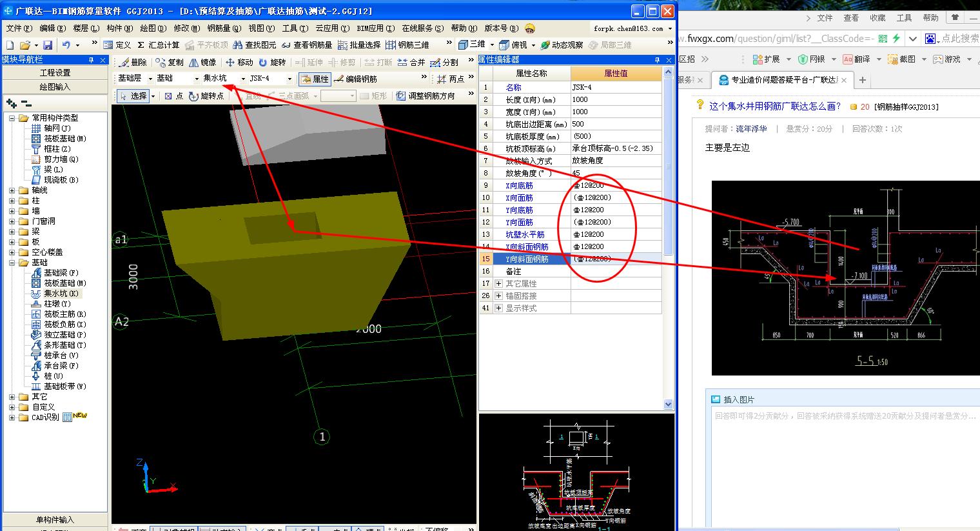Click 查找图元 binoculars tool
Image resolution: width=980 pixels, height=531 pixels.
[255, 45]
